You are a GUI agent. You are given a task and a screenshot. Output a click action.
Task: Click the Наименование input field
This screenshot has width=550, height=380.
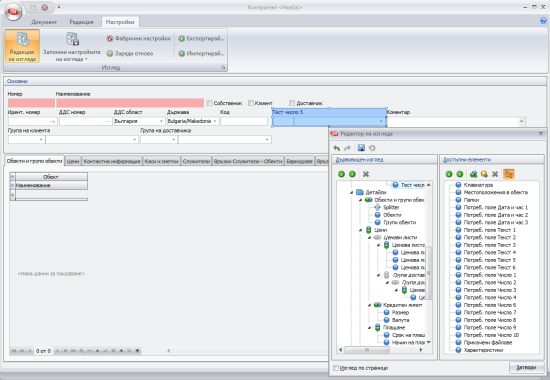[x=130, y=103]
